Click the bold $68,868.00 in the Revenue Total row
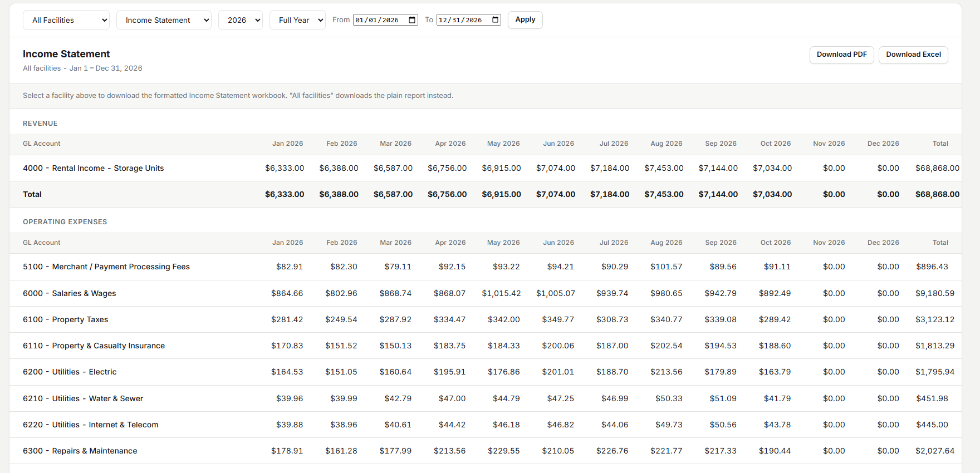 pos(938,194)
